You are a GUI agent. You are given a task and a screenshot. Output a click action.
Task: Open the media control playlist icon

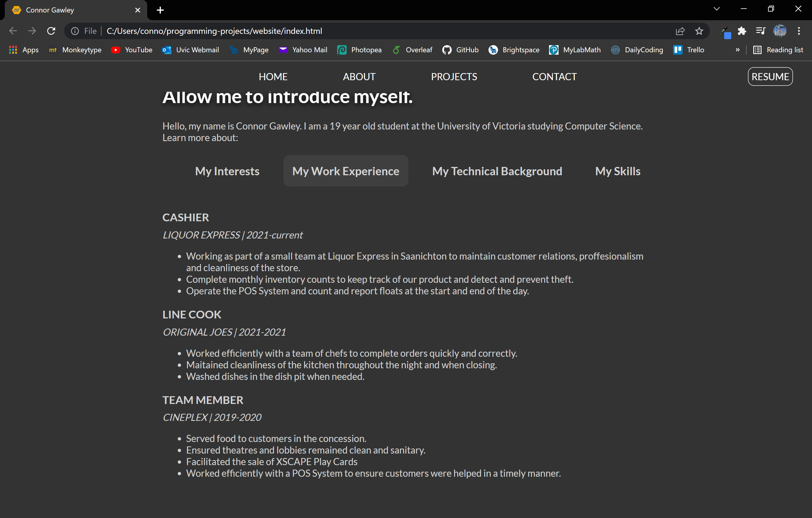pos(761,31)
